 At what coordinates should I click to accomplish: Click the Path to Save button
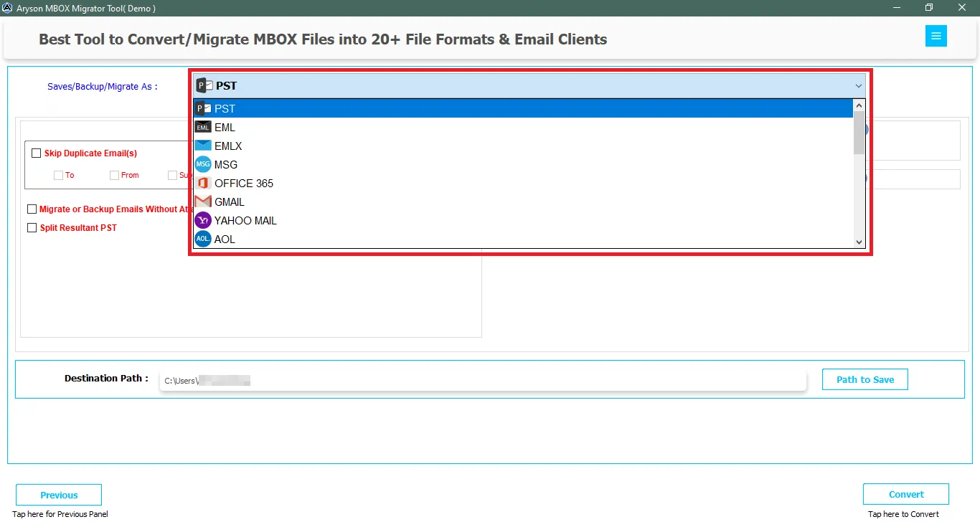tap(865, 379)
